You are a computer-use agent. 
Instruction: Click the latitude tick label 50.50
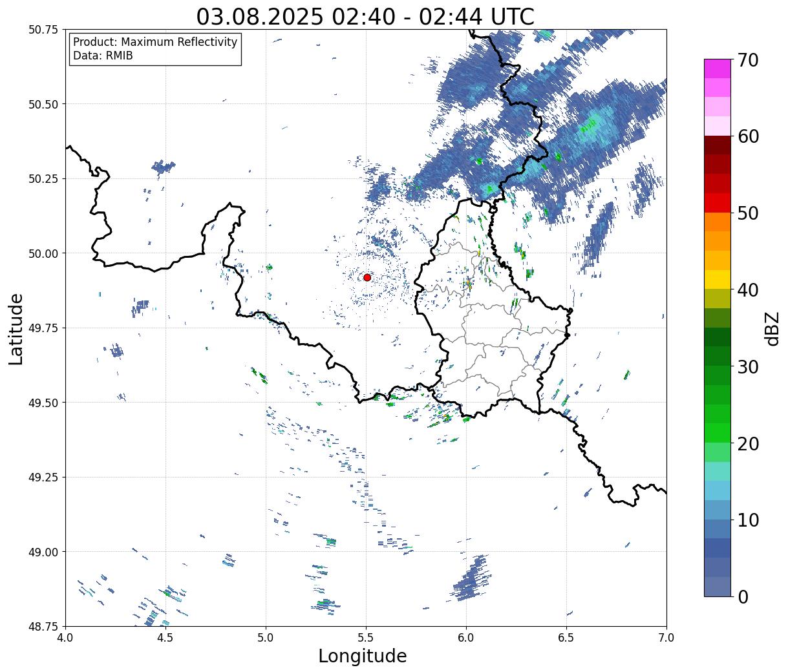43,104
